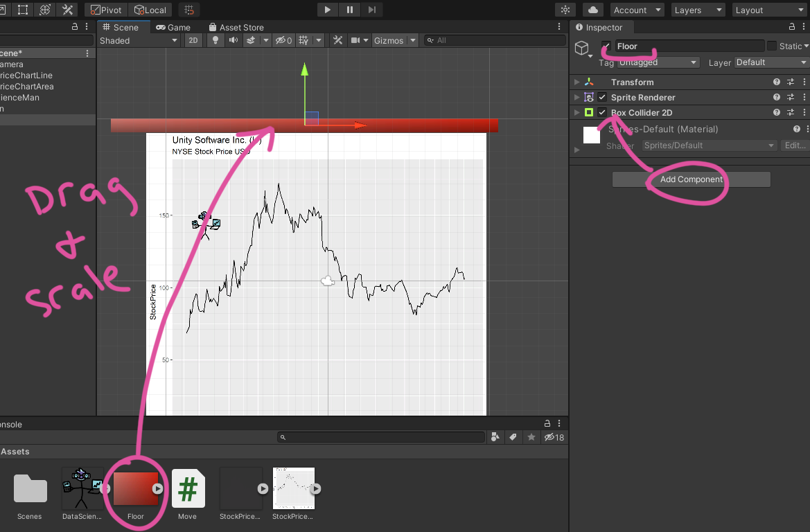Click the Floor name field
The height and width of the screenshot is (532, 810).
689,46
